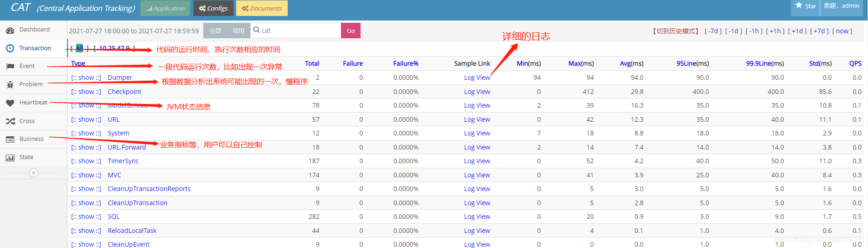Open the Documents tab
868x248 pixels.
point(262,8)
